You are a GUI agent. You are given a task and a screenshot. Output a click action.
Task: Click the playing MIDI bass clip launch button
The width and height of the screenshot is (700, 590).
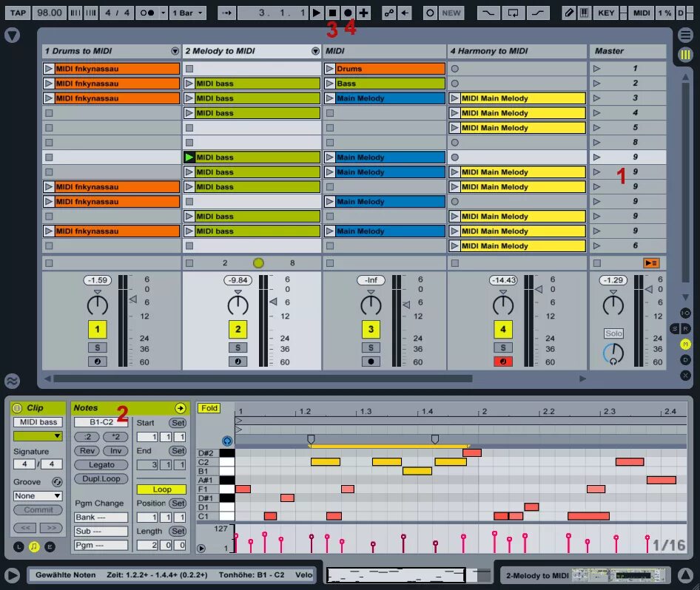point(189,157)
